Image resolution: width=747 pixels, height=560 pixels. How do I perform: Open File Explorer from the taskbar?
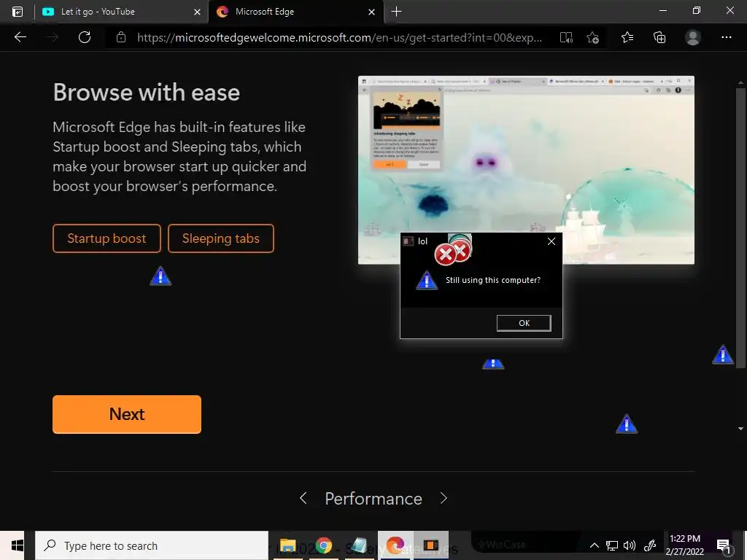click(287, 545)
